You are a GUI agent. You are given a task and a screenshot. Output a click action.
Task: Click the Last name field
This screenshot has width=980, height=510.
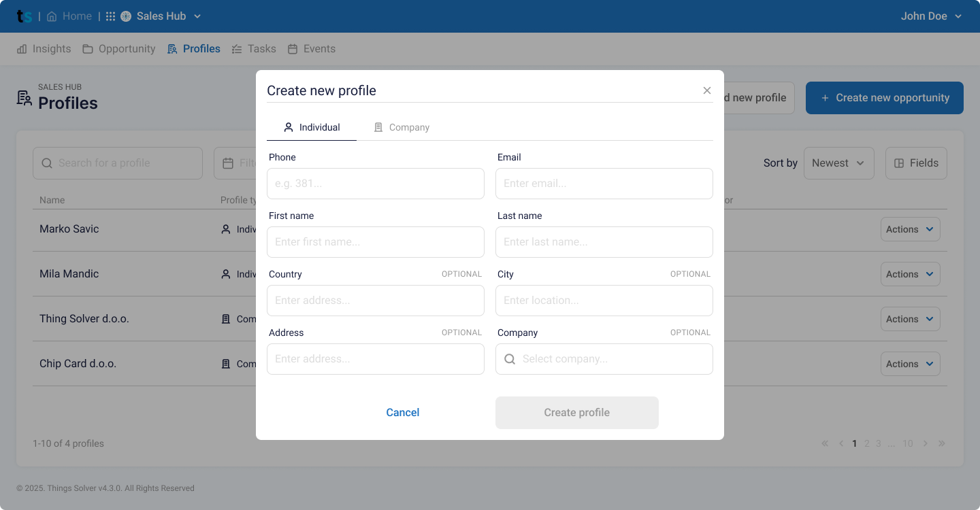[604, 242]
